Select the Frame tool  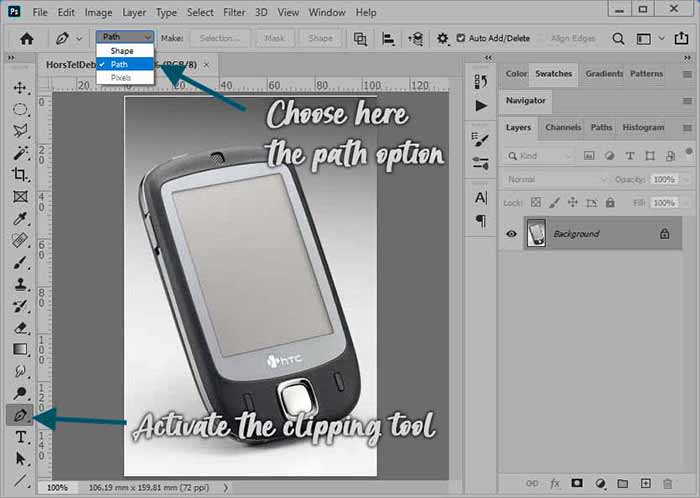click(20, 196)
